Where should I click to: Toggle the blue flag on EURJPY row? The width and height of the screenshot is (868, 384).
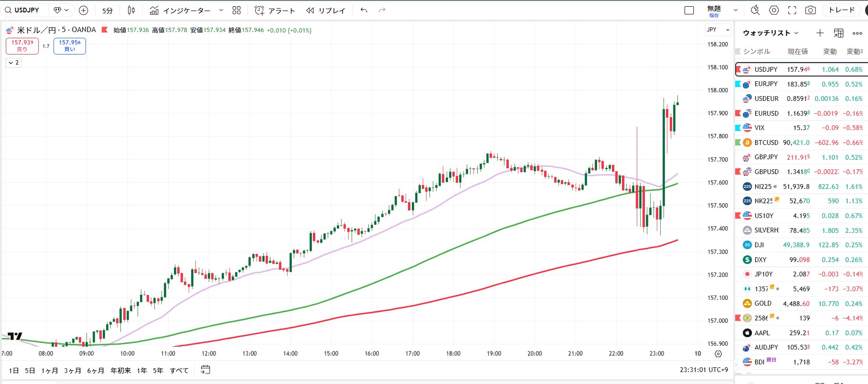coord(738,84)
